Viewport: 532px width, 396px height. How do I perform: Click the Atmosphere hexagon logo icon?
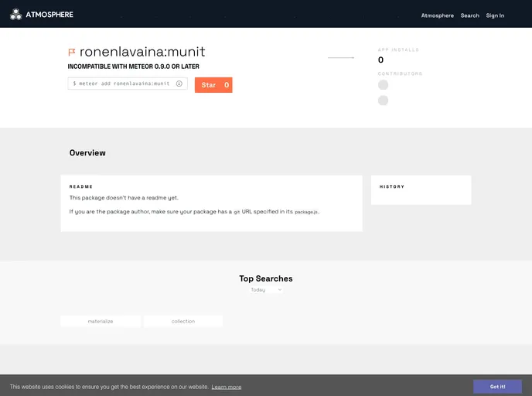coord(15,14)
